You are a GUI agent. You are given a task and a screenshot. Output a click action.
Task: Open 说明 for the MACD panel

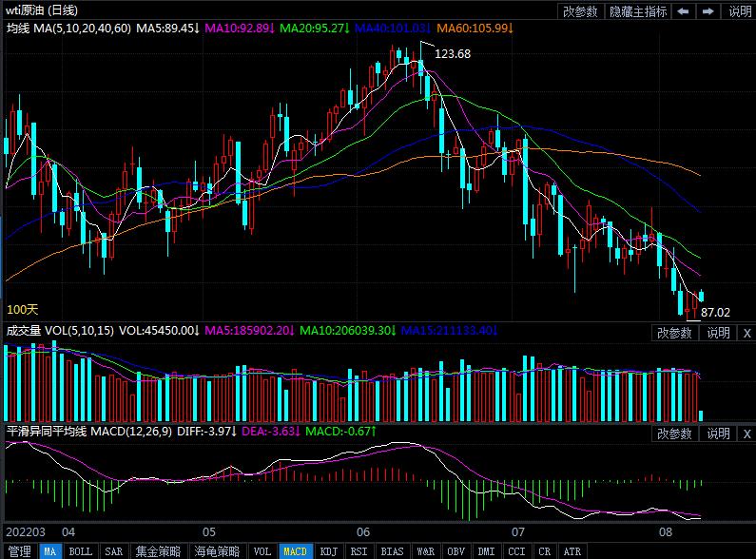[718, 434]
